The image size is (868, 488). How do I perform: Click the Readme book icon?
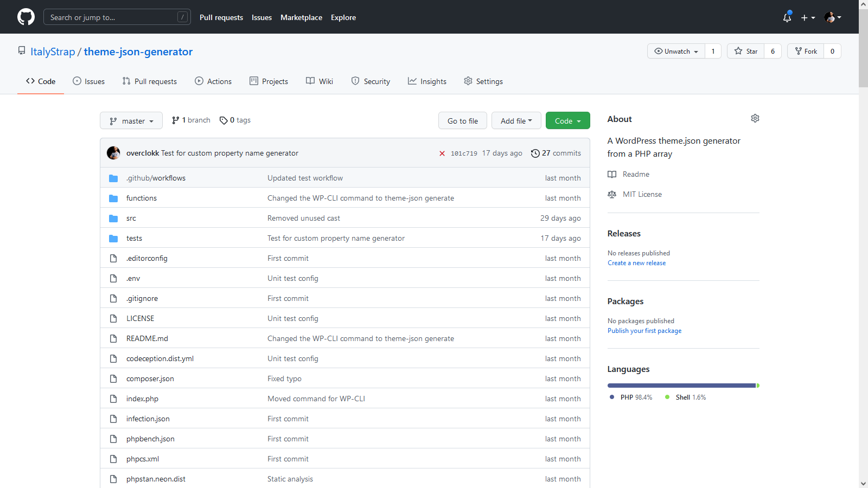[x=612, y=174]
